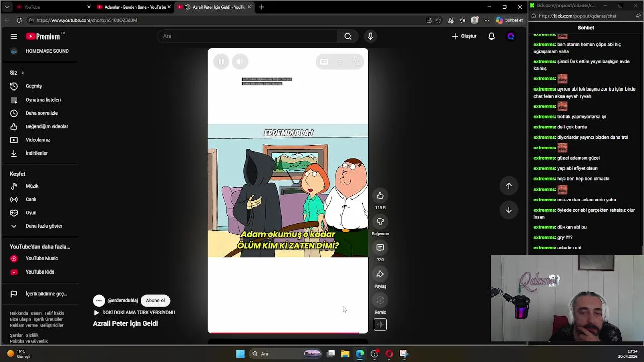The width and height of the screenshot is (644, 362).
Task: Open the notifications bell
Action: tap(491, 36)
